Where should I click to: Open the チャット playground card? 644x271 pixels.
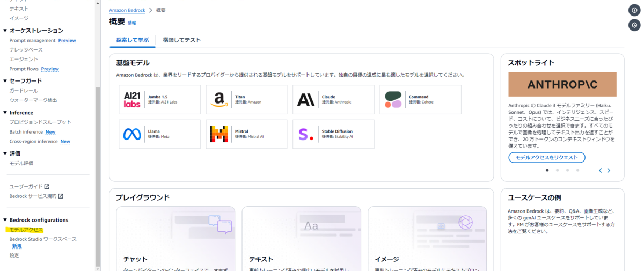(175, 239)
